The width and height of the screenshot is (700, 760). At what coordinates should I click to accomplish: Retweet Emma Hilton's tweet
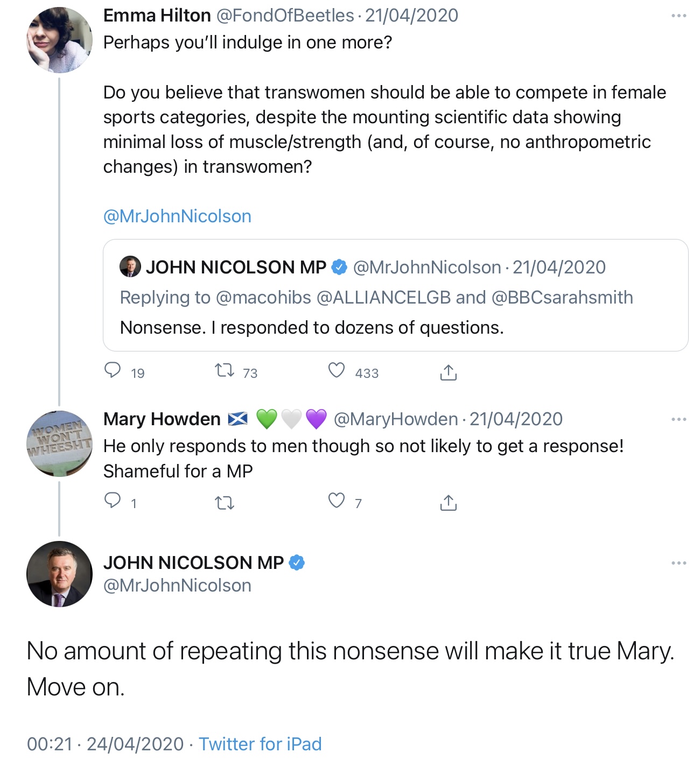pos(224,371)
